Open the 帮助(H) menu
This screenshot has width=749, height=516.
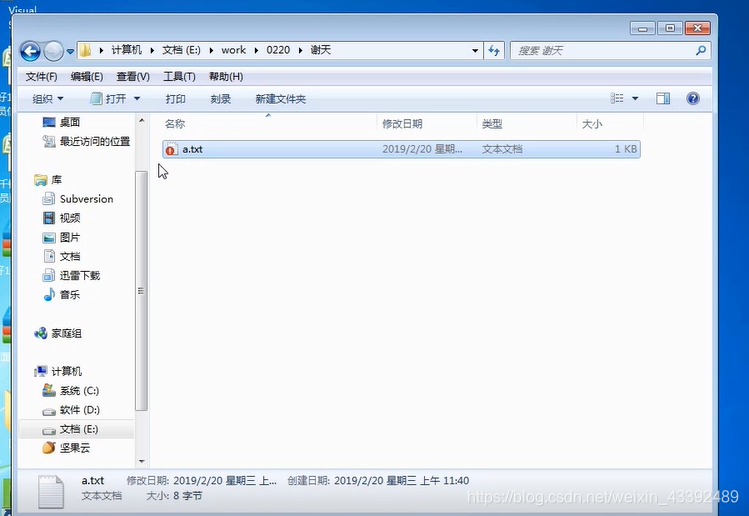[x=226, y=76]
